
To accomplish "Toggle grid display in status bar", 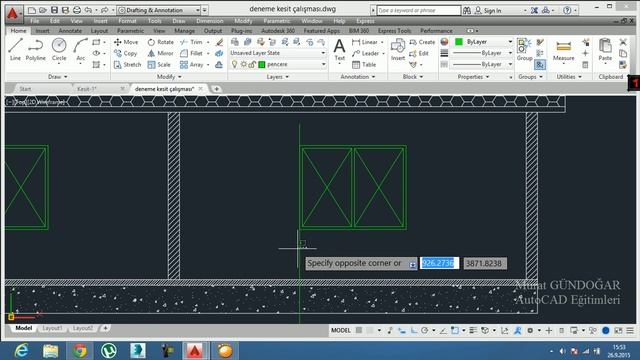I will pyautogui.click(x=359, y=330).
